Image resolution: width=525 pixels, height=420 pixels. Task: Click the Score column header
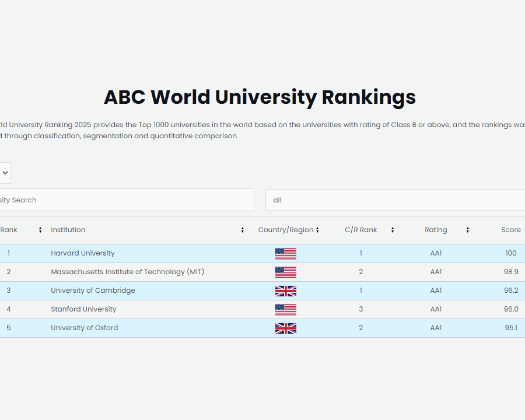[x=511, y=230]
